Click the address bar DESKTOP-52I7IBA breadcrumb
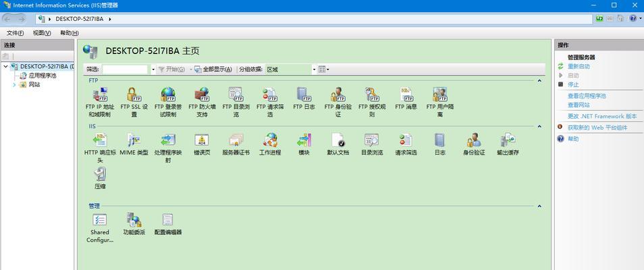Screen dimensions: 644x270 (x=79, y=19)
